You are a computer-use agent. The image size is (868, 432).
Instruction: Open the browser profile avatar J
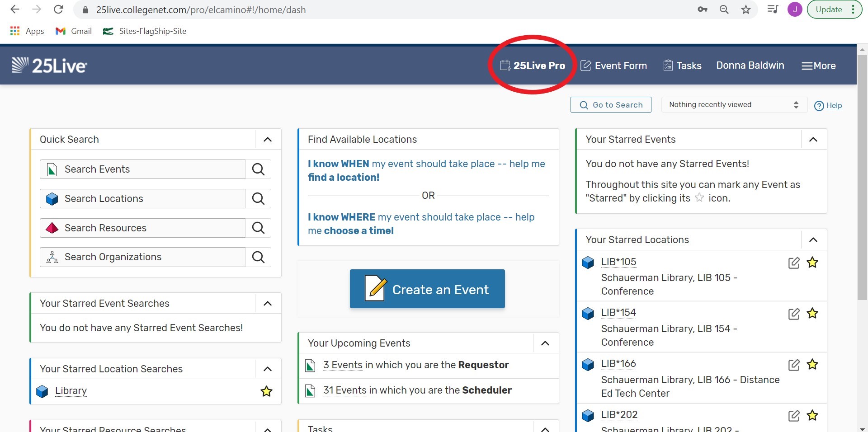coord(795,9)
